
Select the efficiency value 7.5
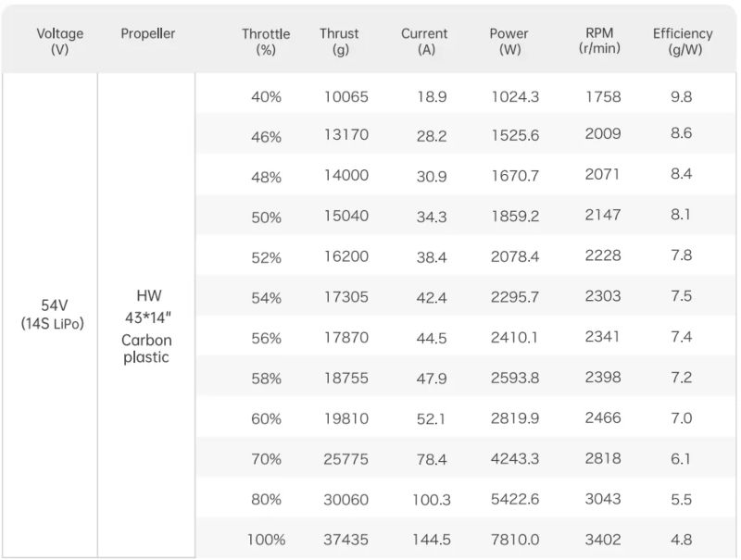(x=682, y=296)
